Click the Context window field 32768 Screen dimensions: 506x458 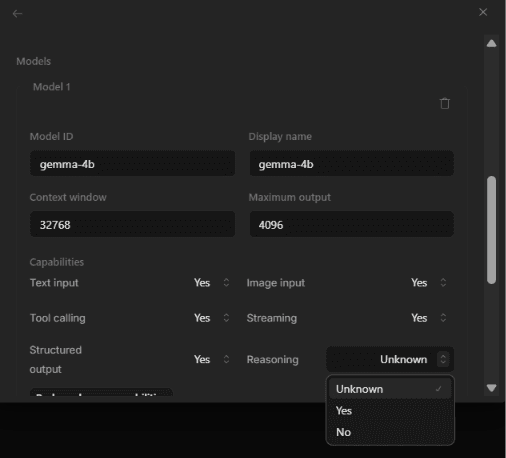pos(132,224)
